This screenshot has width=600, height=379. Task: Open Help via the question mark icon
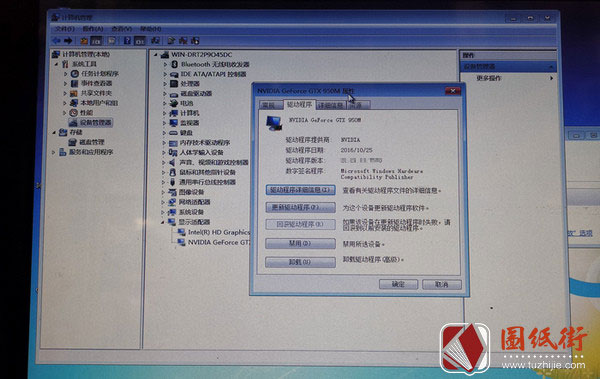tap(127, 41)
